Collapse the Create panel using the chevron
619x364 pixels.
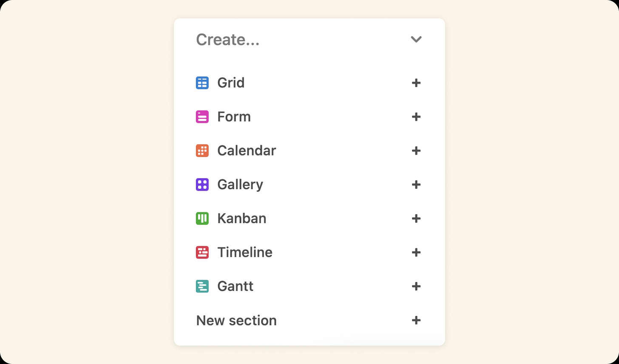[x=416, y=39]
